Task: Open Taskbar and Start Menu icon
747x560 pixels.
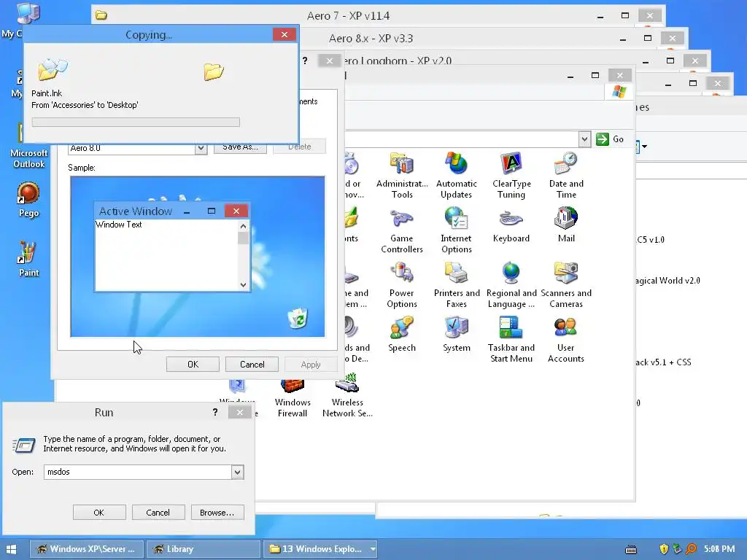Action: point(511,340)
